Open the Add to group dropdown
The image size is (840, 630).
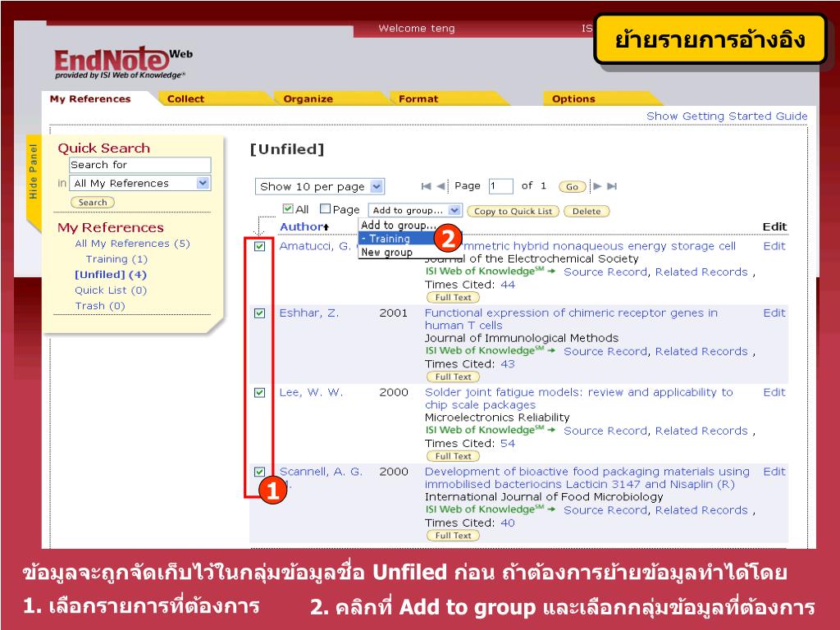click(414, 210)
